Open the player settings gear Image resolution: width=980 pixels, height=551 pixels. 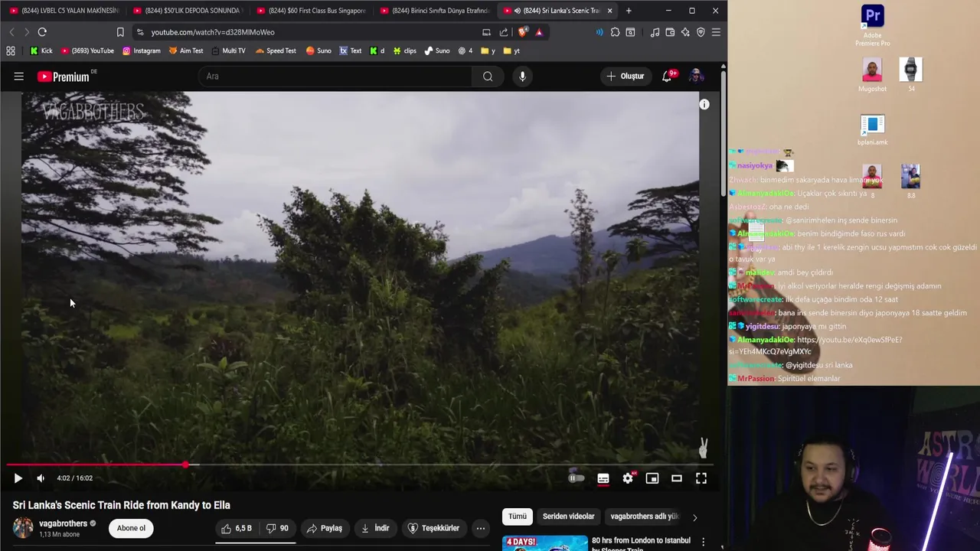[628, 478]
